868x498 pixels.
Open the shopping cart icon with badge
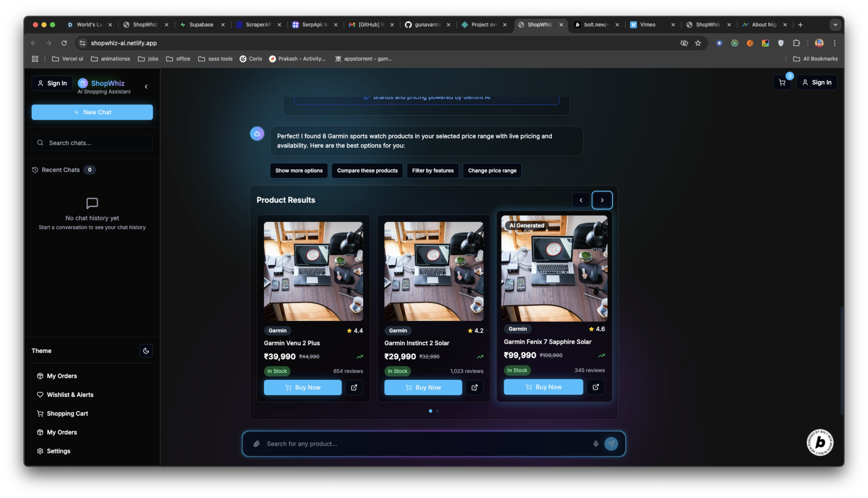tap(782, 82)
